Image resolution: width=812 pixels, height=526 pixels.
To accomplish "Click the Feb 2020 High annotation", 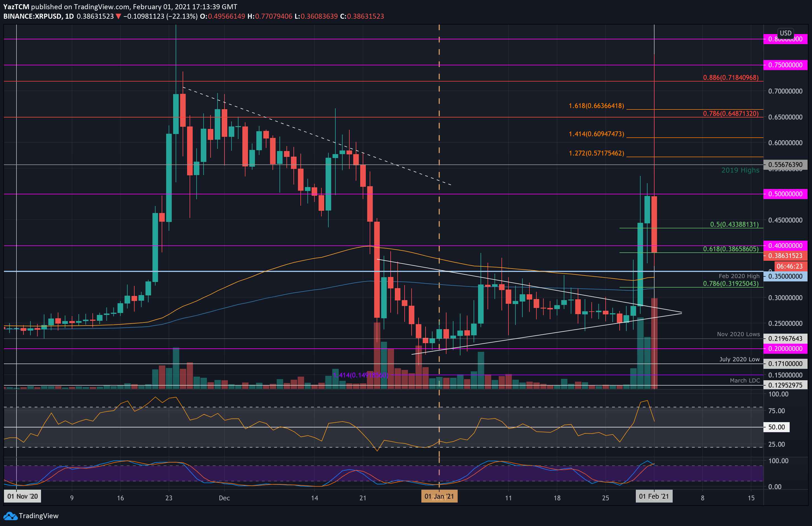I will [739, 276].
